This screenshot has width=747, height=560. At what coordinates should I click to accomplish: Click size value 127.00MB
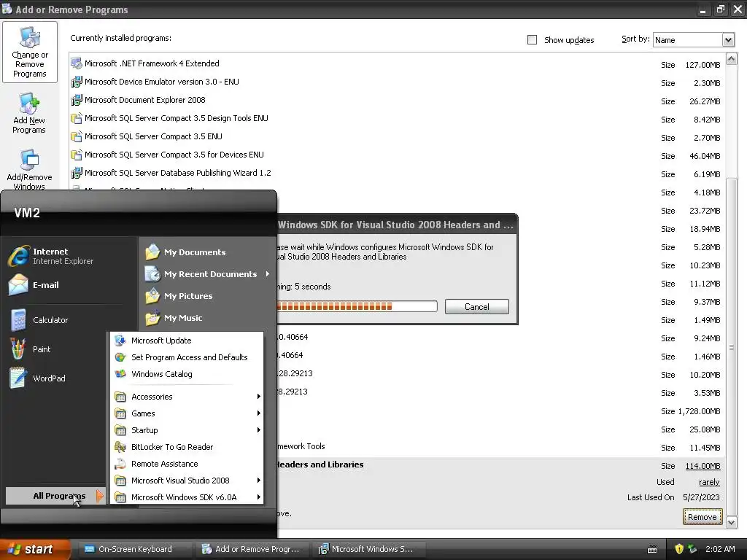tap(703, 65)
